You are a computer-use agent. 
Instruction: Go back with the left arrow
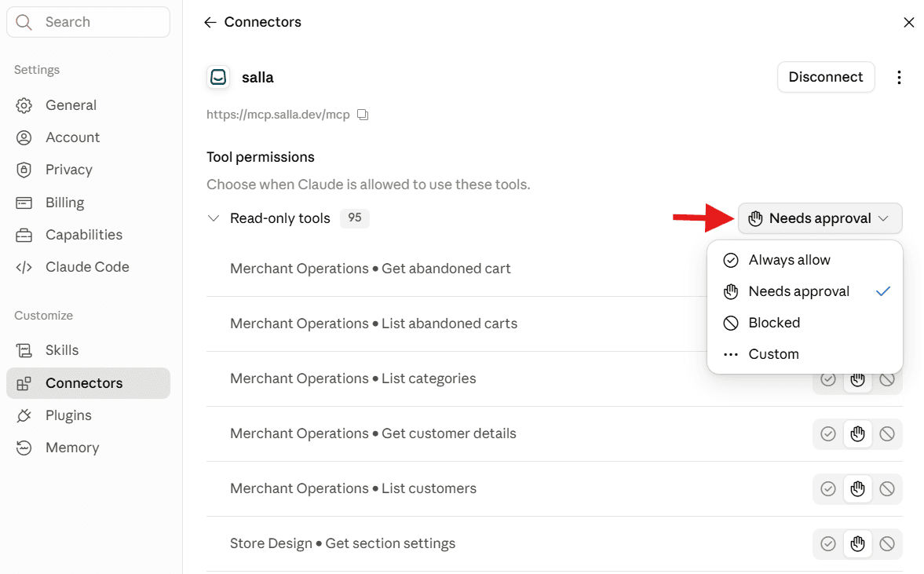pos(210,23)
